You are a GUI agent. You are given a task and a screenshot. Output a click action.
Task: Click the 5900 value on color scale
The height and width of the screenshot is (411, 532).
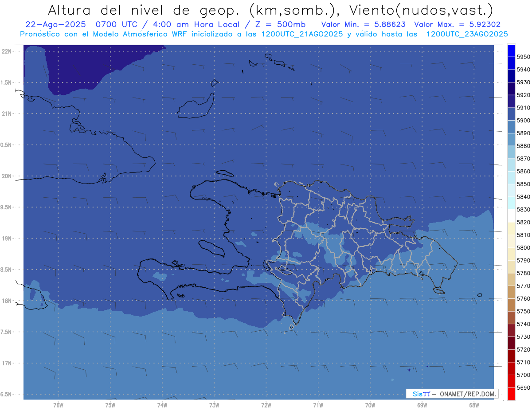click(523, 120)
